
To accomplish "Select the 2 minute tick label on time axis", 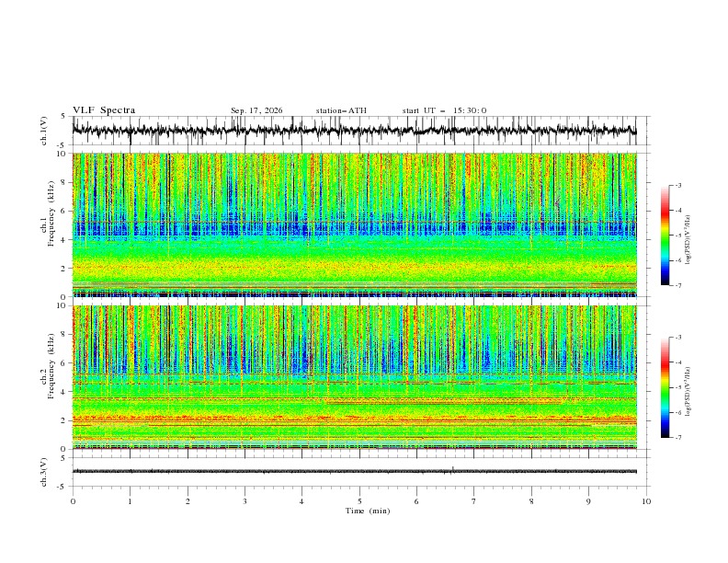I will [188, 501].
